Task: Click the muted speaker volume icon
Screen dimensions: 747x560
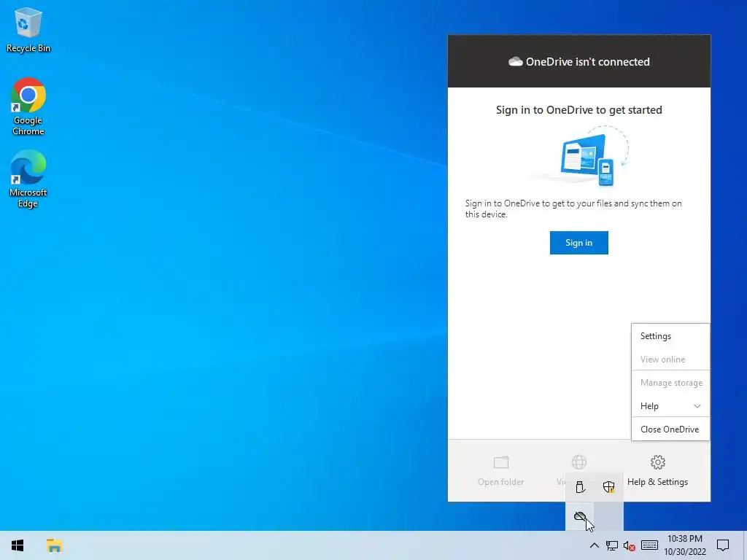Action: [x=630, y=545]
